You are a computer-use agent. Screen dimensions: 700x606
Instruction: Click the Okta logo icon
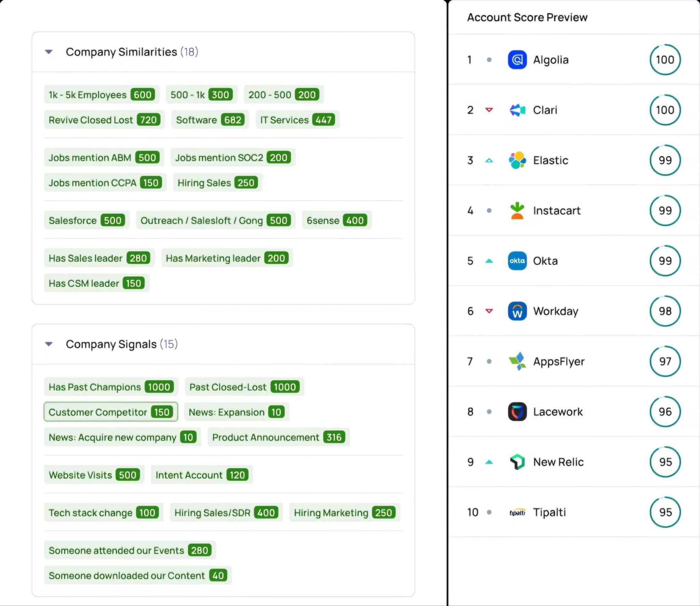tap(517, 261)
